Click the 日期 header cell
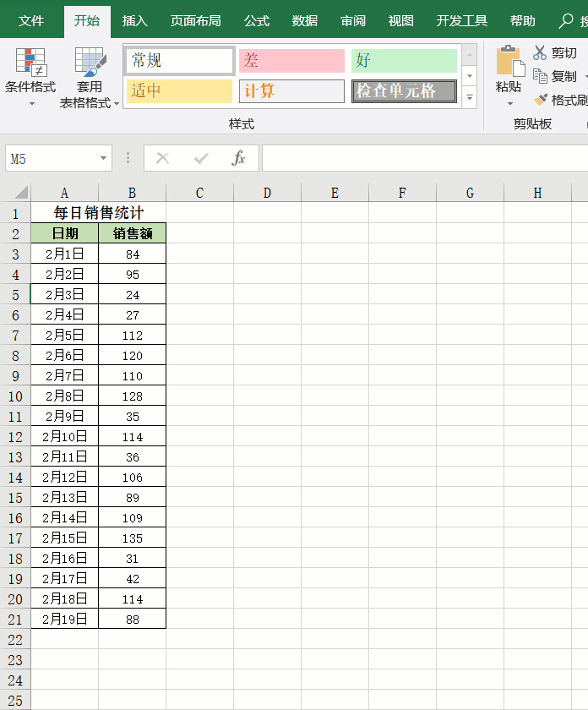The width and height of the screenshot is (588, 710). coord(65,233)
